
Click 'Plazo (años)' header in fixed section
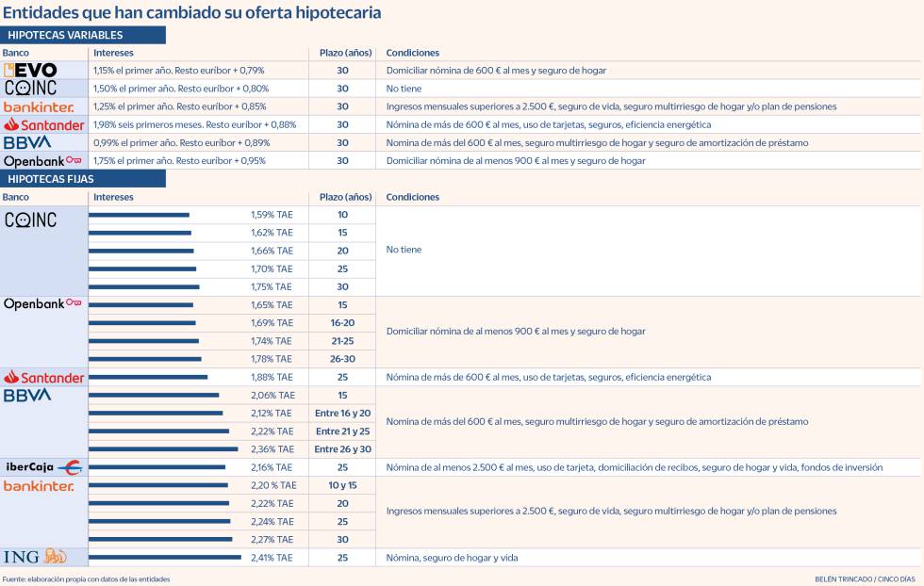click(x=345, y=197)
